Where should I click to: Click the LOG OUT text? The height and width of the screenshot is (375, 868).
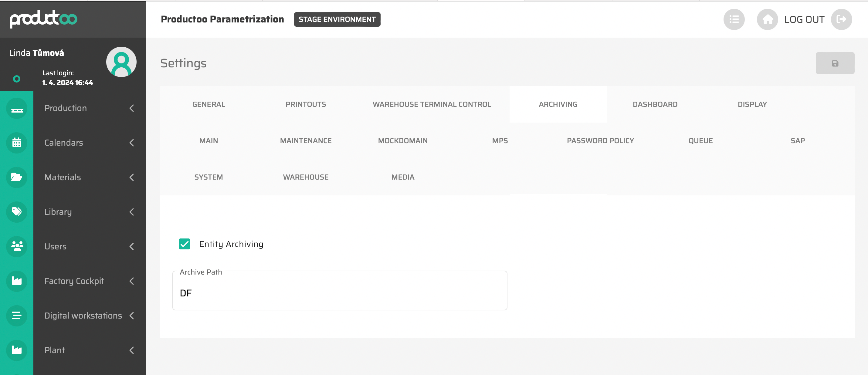tap(804, 19)
